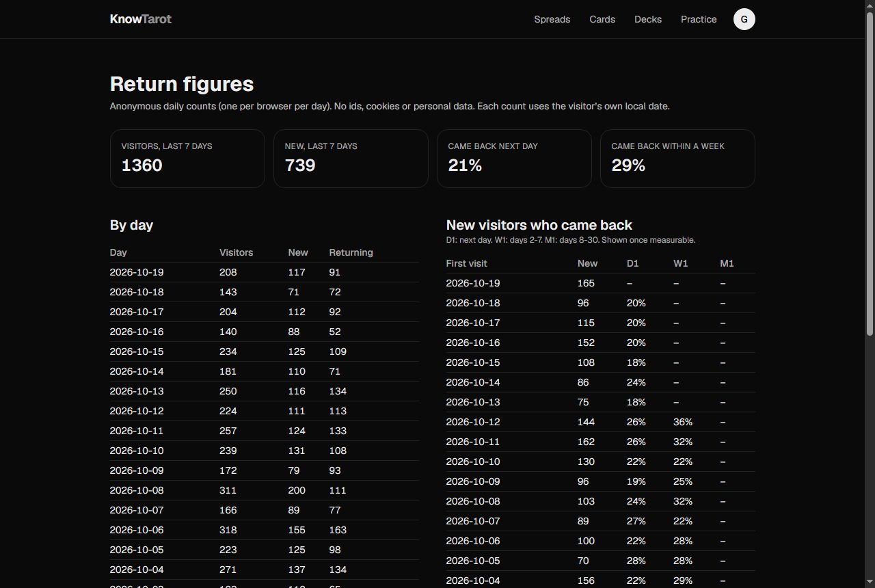Click new count 144
The width and height of the screenshot is (875, 588).
click(x=586, y=422)
